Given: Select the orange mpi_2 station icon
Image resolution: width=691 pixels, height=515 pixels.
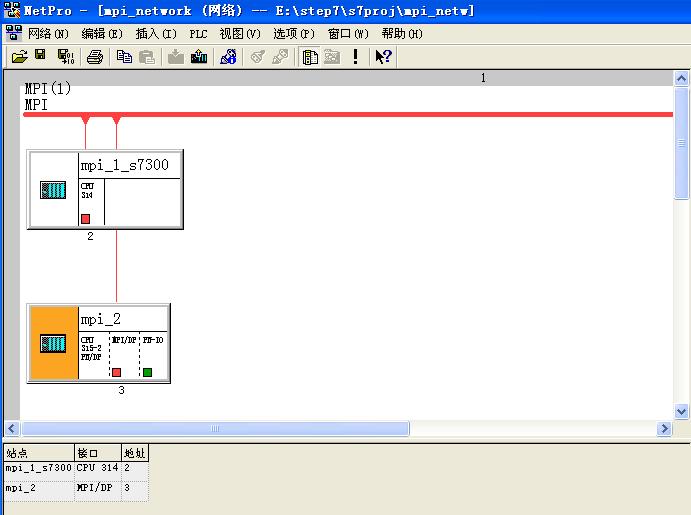Looking at the screenshot, I should 53,343.
